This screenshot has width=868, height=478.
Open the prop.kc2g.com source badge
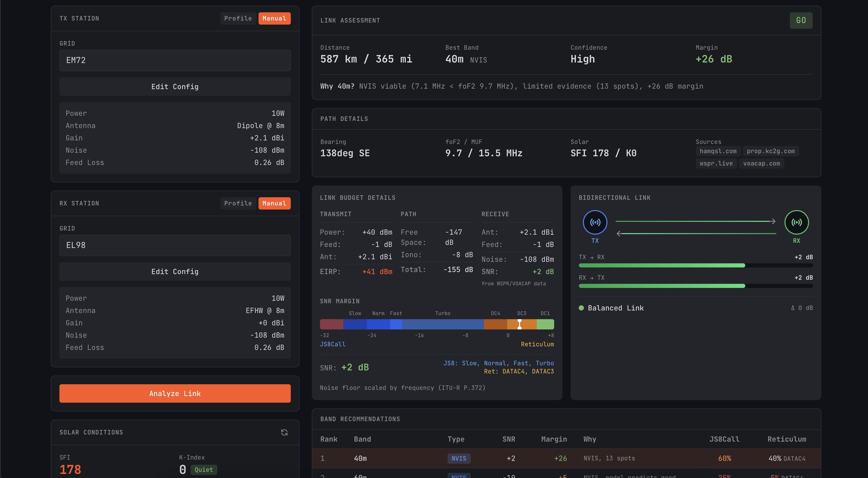(x=771, y=151)
